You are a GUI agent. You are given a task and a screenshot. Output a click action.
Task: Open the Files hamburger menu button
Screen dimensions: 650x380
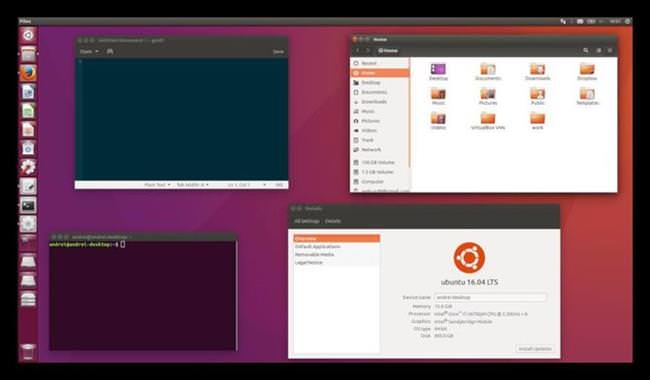tap(610, 51)
